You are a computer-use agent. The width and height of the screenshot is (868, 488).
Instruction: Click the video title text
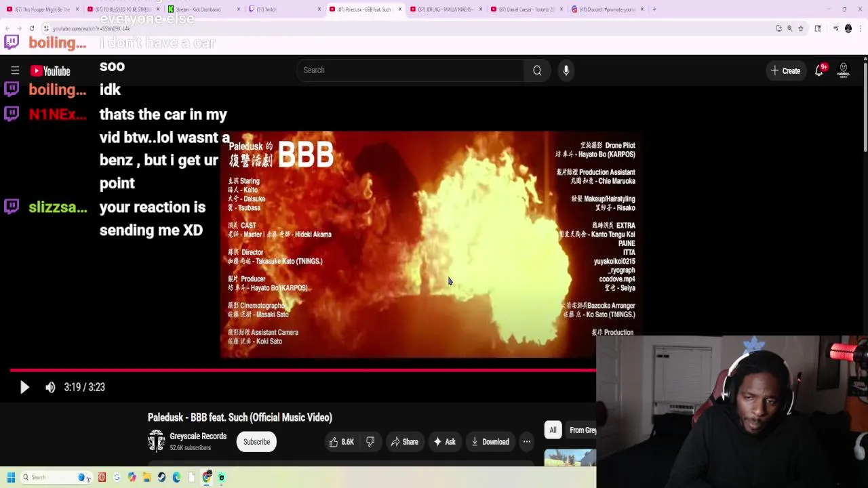(x=240, y=418)
